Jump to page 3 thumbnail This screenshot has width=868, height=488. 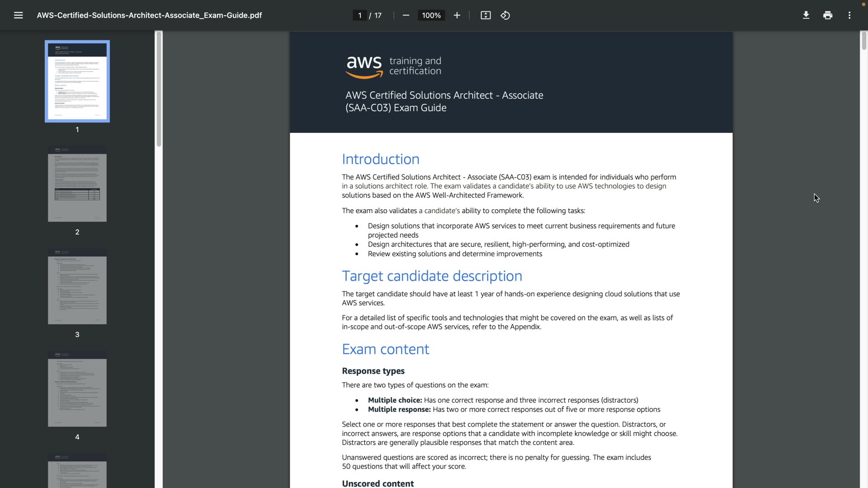click(77, 286)
